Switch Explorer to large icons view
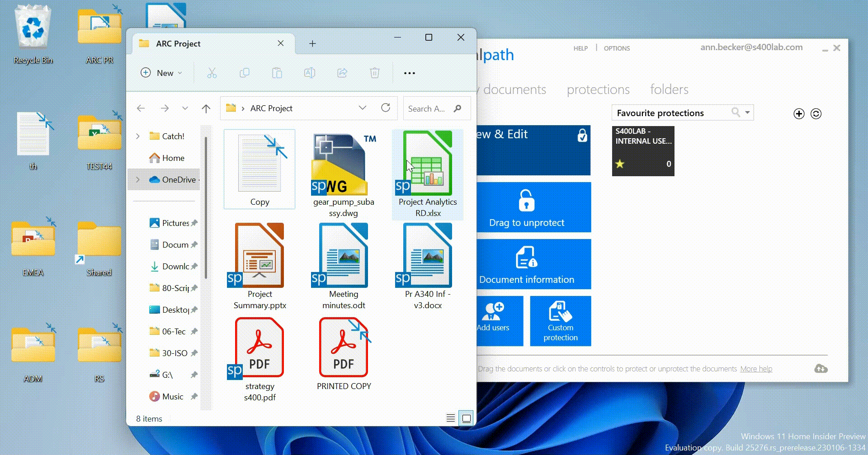The height and width of the screenshot is (455, 868). click(x=467, y=418)
